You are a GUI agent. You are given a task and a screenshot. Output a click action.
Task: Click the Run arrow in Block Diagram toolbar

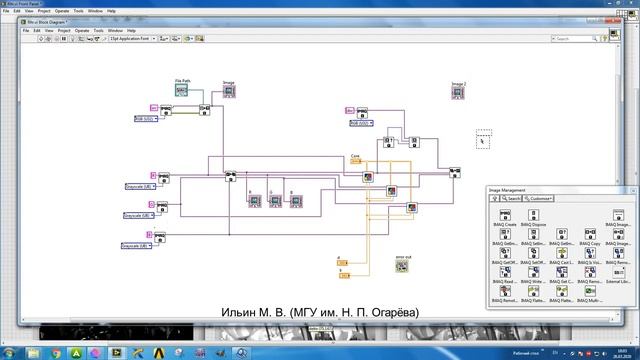[41, 38]
